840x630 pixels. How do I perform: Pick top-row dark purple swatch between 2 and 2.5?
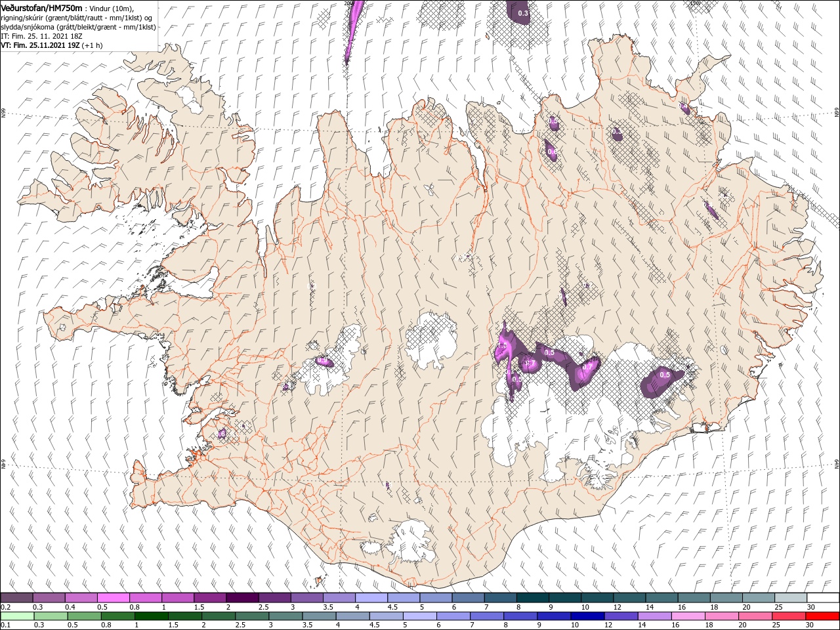242,598
